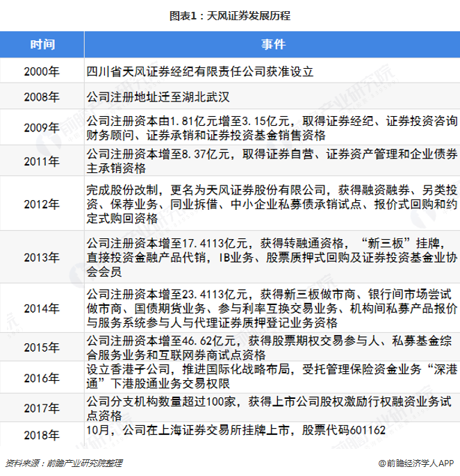Click event text 公司注册地址迁至湖北武汉
The width and height of the screenshot is (460, 476).
click(158, 97)
